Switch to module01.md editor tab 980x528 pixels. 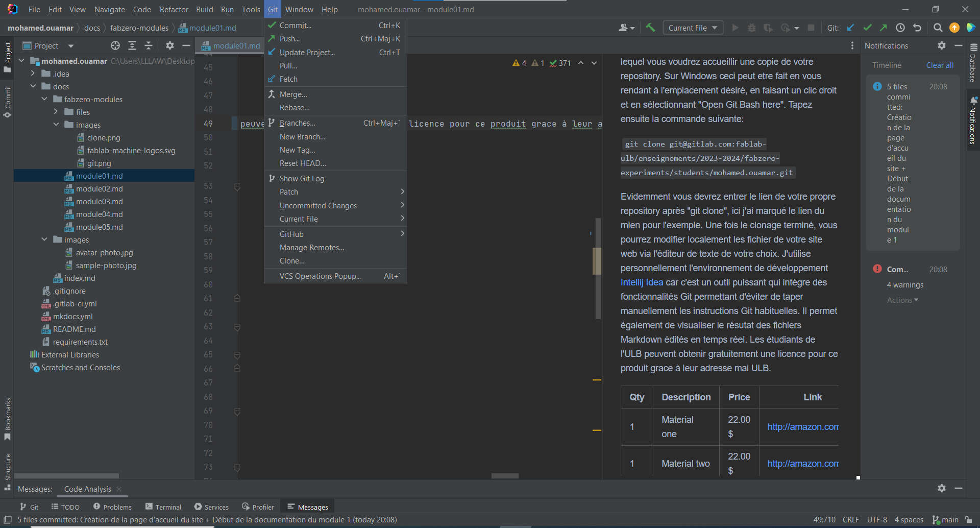[x=231, y=45]
